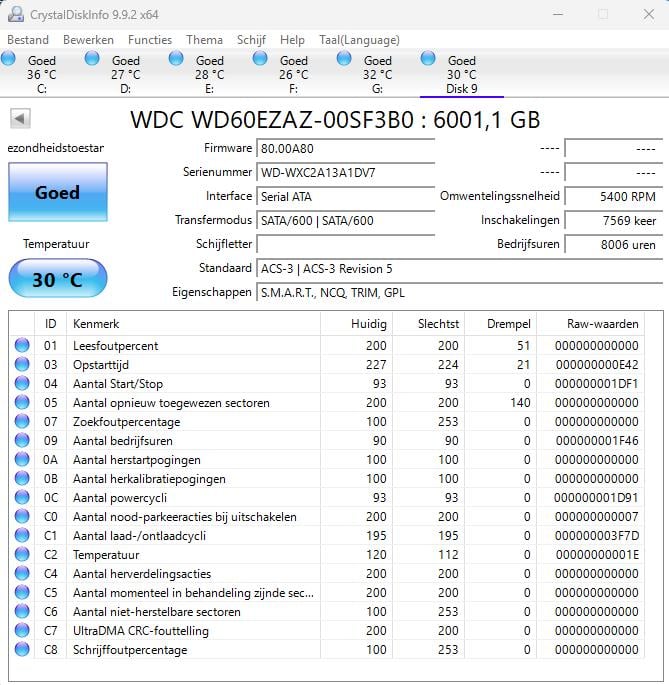Click the Goed health status button
The height and width of the screenshot is (685, 669).
pyautogui.click(x=58, y=192)
